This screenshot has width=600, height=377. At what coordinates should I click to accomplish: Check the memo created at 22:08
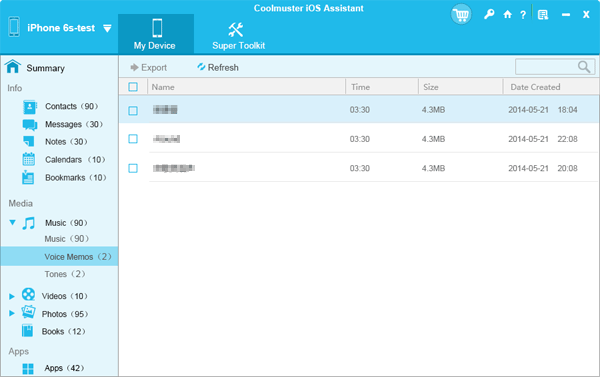tap(133, 139)
